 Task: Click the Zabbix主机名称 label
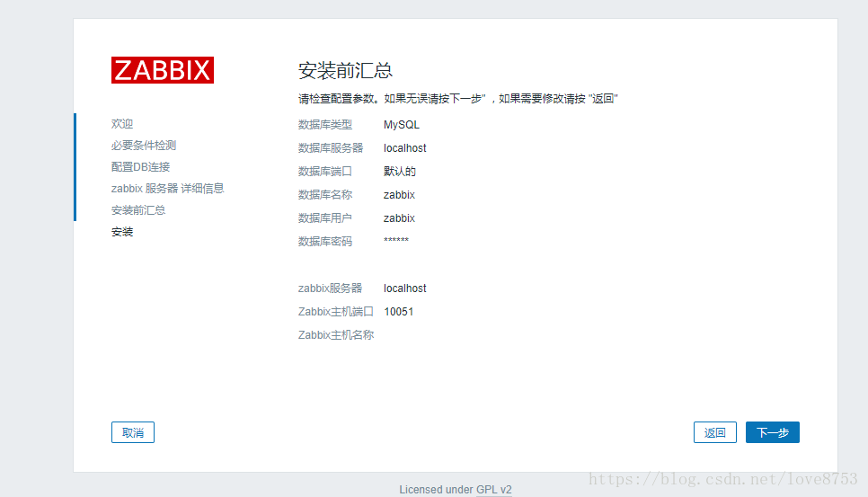pos(336,335)
